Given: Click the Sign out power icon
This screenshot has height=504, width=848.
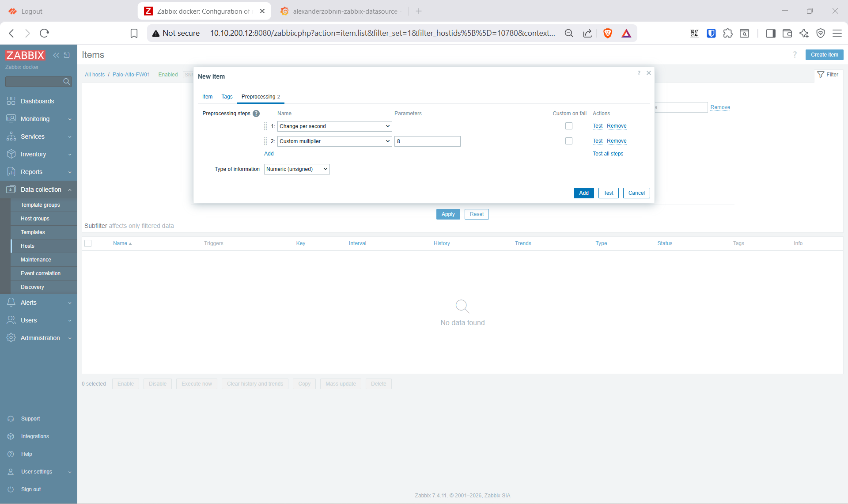Looking at the screenshot, I should (x=11, y=489).
